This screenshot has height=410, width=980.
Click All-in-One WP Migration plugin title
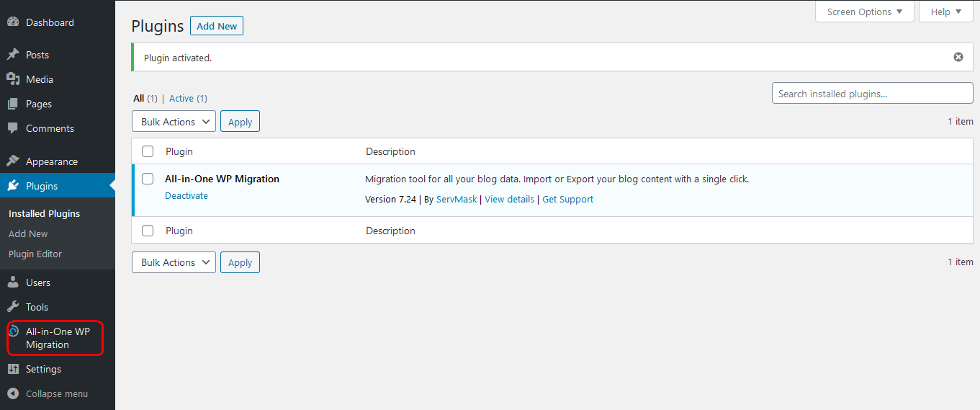click(x=222, y=179)
